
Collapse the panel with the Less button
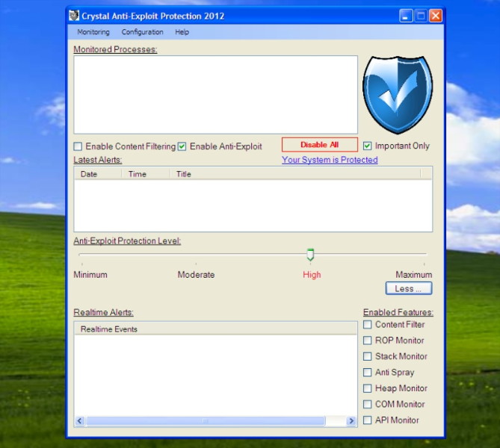point(409,288)
